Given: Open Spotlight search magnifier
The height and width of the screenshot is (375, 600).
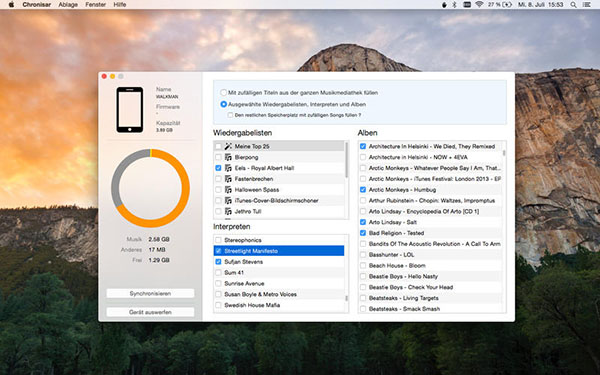Looking at the screenshot, I should (573, 5).
